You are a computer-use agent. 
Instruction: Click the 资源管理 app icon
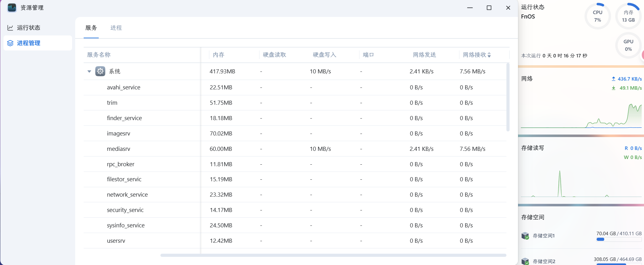point(12,8)
